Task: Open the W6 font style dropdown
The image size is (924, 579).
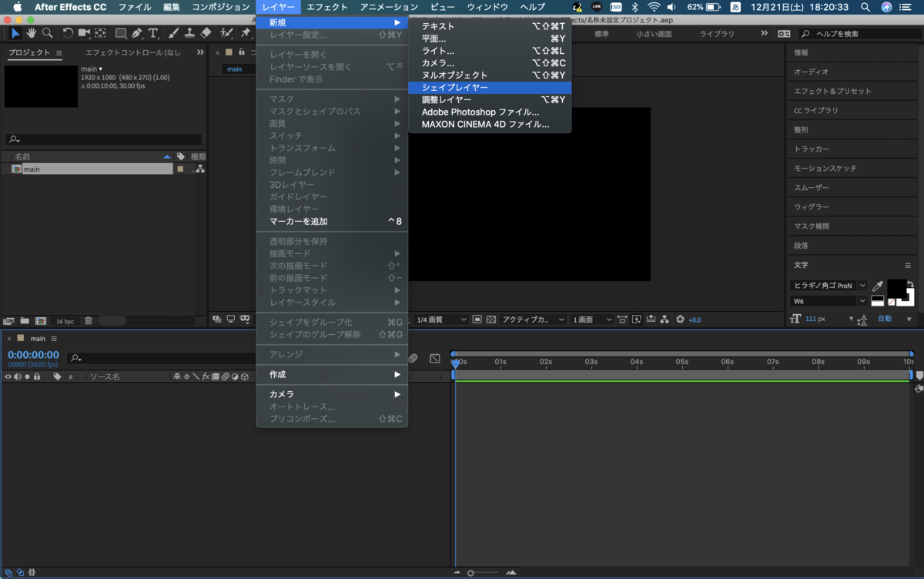Action: (x=829, y=301)
